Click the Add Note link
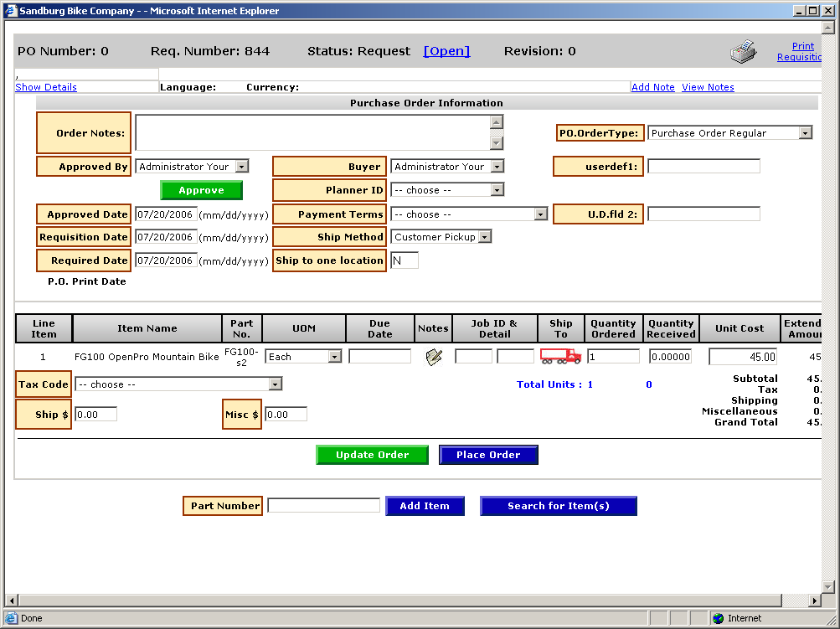The width and height of the screenshot is (840, 629). click(652, 87)
